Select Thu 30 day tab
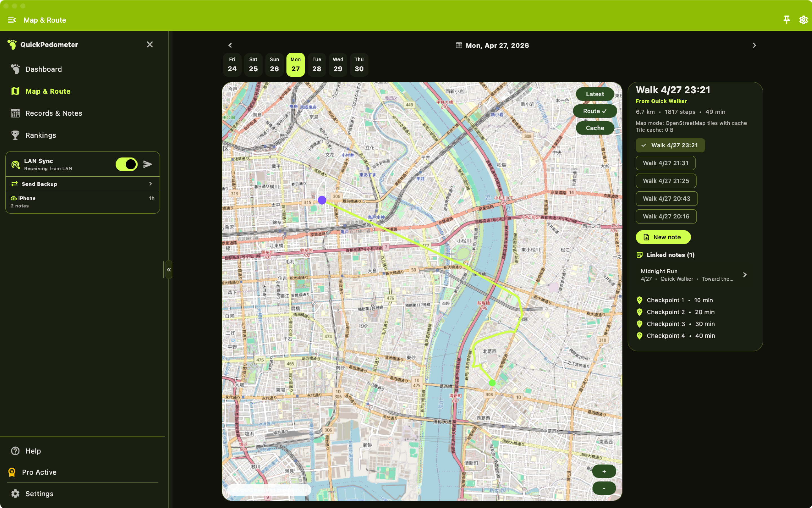The height and width of the screenshot is (508, 812). tap(359, 65)
